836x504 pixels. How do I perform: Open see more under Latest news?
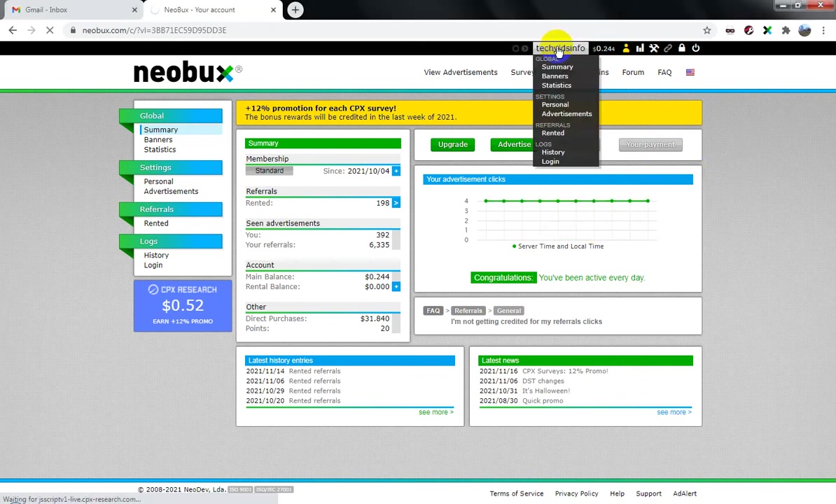[674, 412]
